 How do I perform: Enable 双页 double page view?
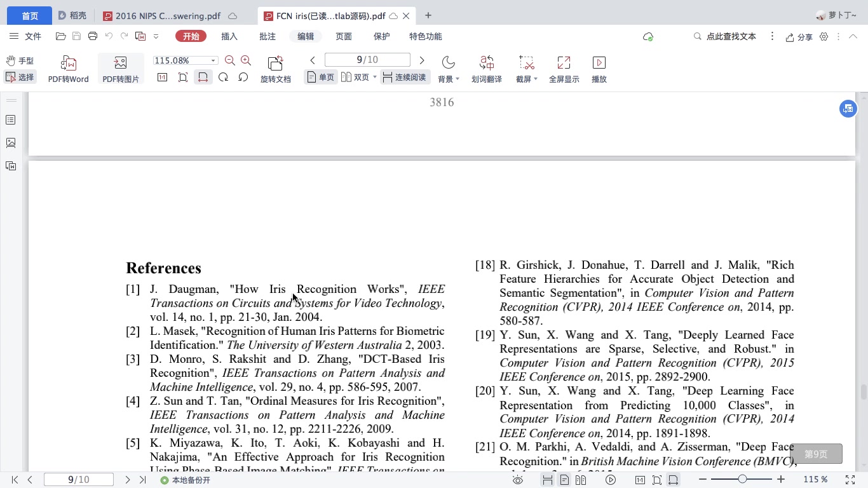(x=355, y=77)
